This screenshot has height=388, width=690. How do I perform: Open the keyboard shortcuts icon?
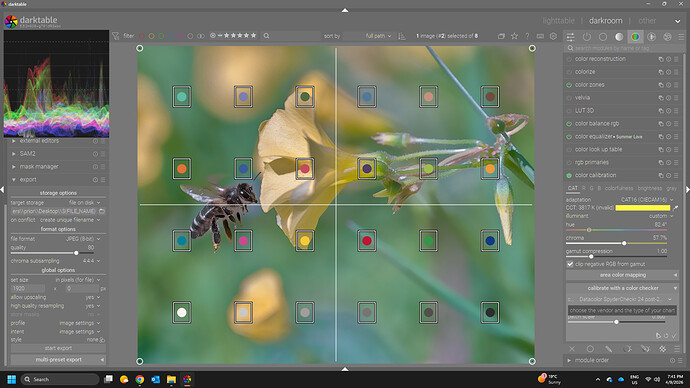(540, 36)
